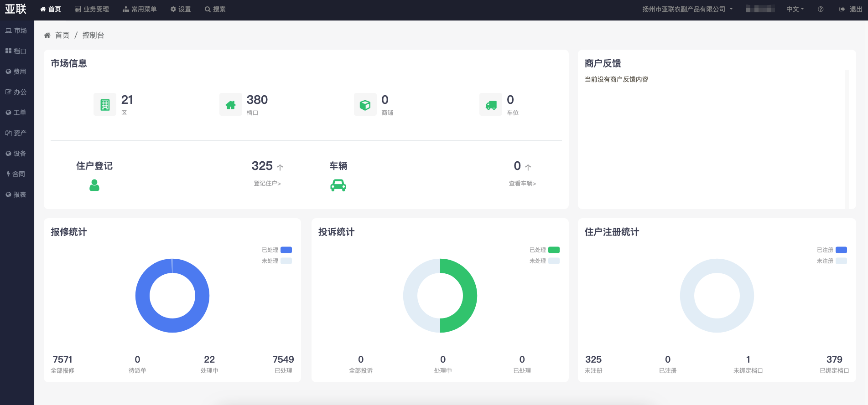Select 市场 in the sidebar
The image size is (868, 405).
(16, 31)
